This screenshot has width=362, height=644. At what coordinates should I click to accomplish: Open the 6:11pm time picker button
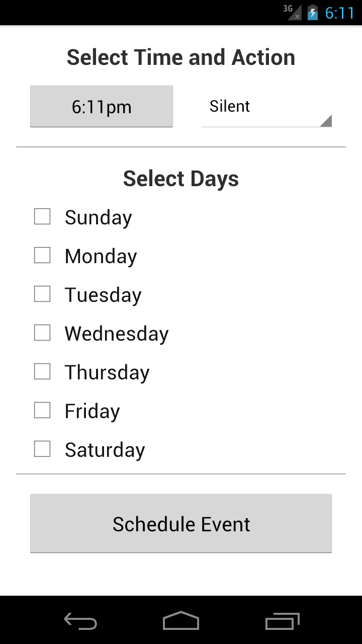(102, 107)
